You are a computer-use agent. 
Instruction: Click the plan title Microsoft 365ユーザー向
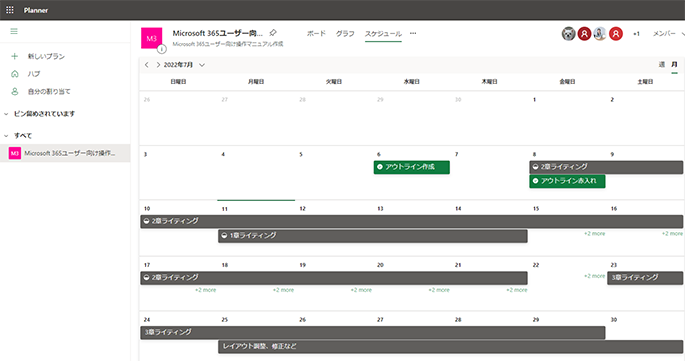coord(218,33)
